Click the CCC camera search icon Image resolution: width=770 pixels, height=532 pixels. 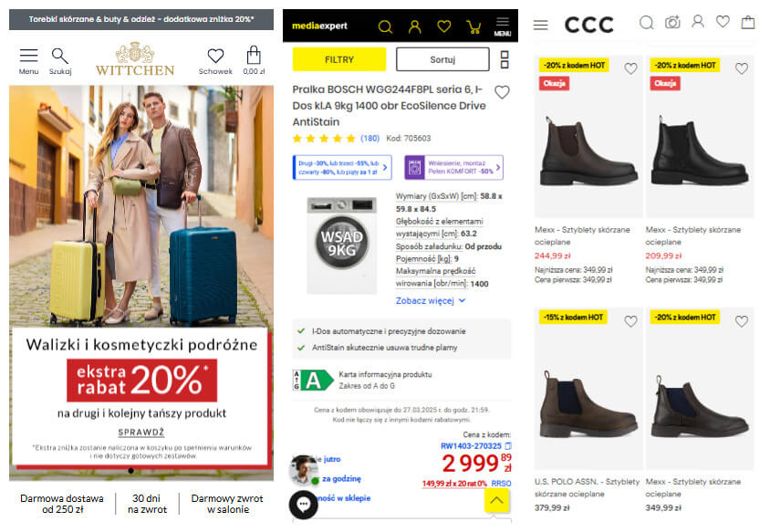[x=672, y=22]
